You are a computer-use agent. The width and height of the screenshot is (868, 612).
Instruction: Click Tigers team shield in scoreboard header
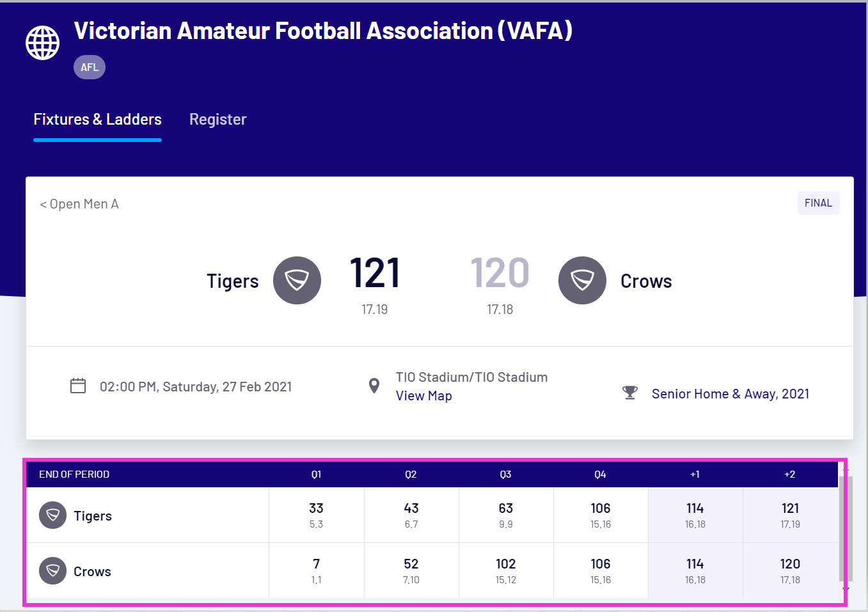click(297, 280)
